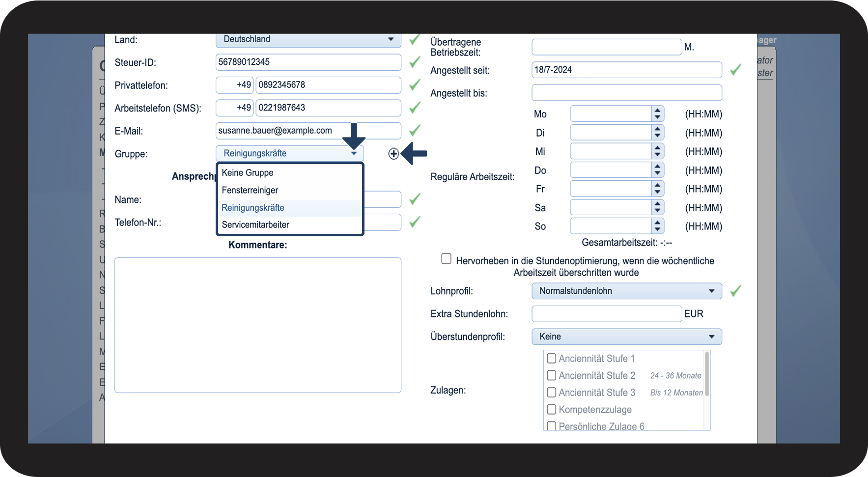868x477 pixels.
Task: Check Ancienniät Stufe 3 allowance
Action: point(552,393)
